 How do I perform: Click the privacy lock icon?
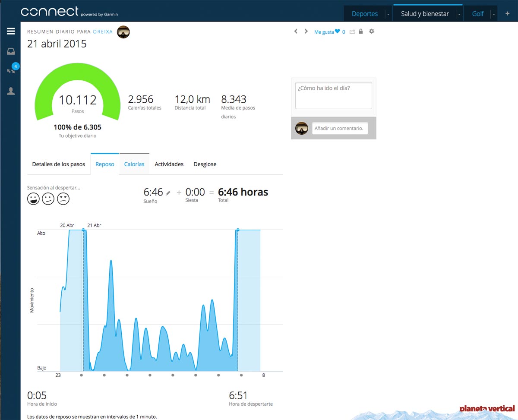(x=361, y=32)
